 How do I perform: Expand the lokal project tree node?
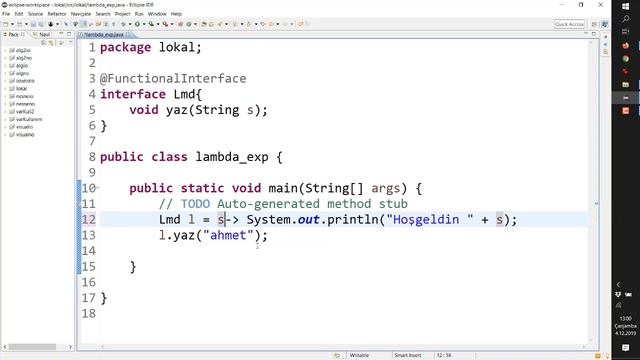(5, 89)
